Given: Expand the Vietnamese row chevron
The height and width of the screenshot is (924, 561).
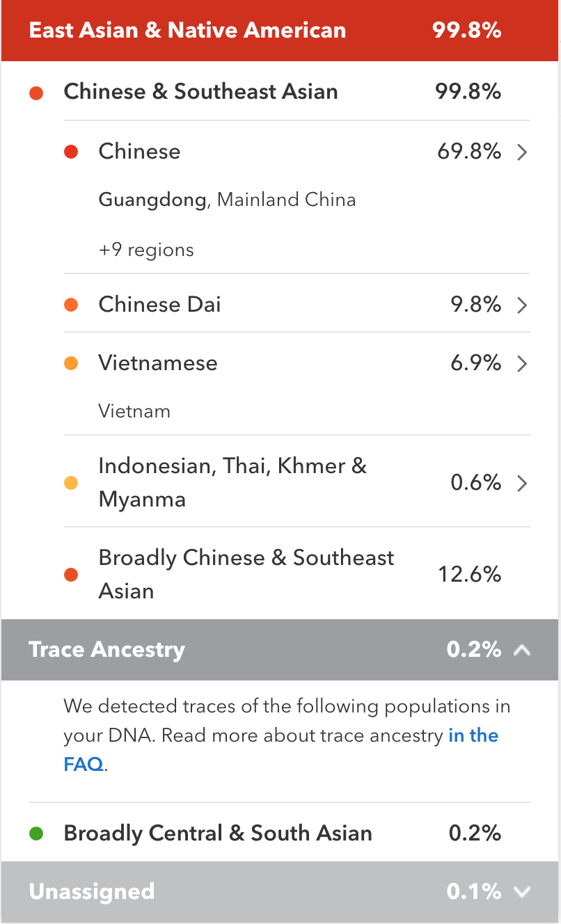Looking at the screenshot, I should [x=522, y=364].
